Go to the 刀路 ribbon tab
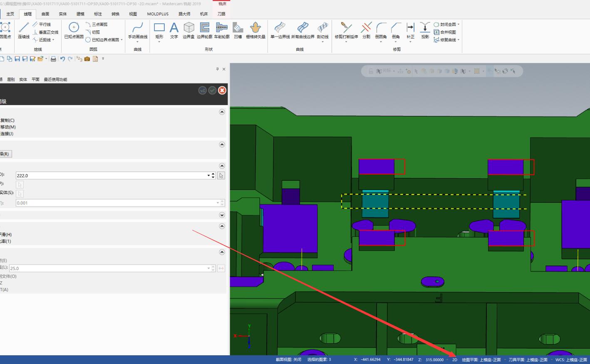This screenshot has width=590, height=364. [221, 14]
